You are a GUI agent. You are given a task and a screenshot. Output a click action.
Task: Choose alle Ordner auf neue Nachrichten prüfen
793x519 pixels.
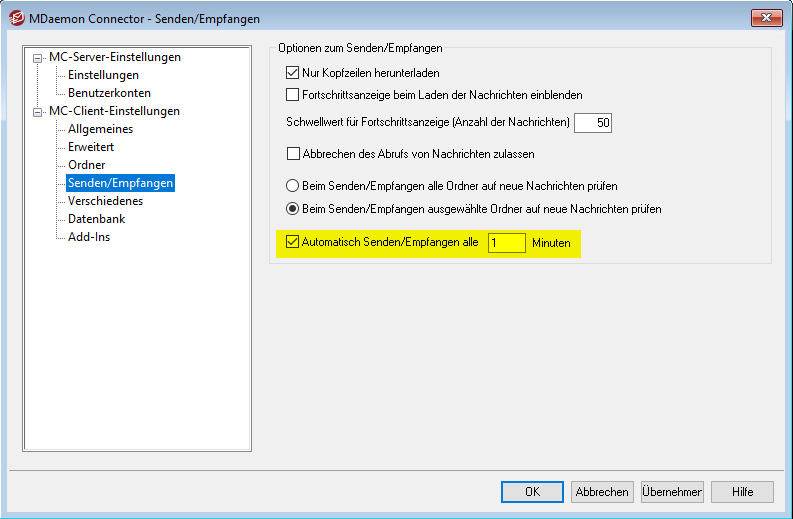coord(293,186)
